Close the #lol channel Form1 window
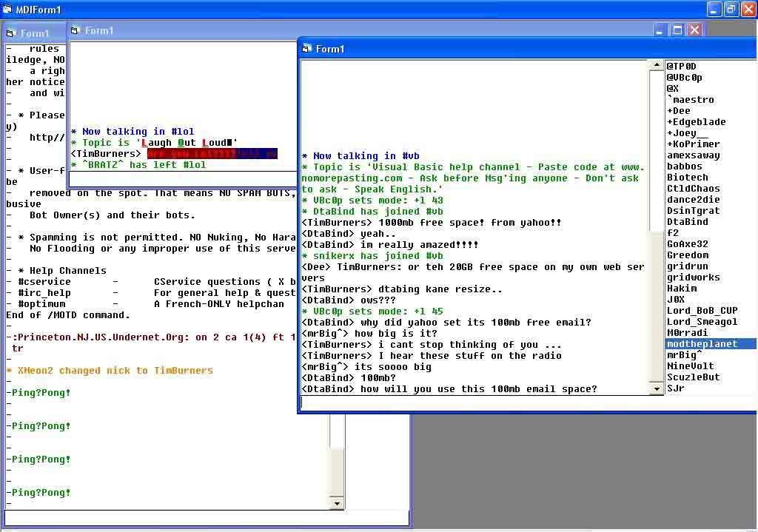The image size is (758, 532). click(x=694, y=30)
